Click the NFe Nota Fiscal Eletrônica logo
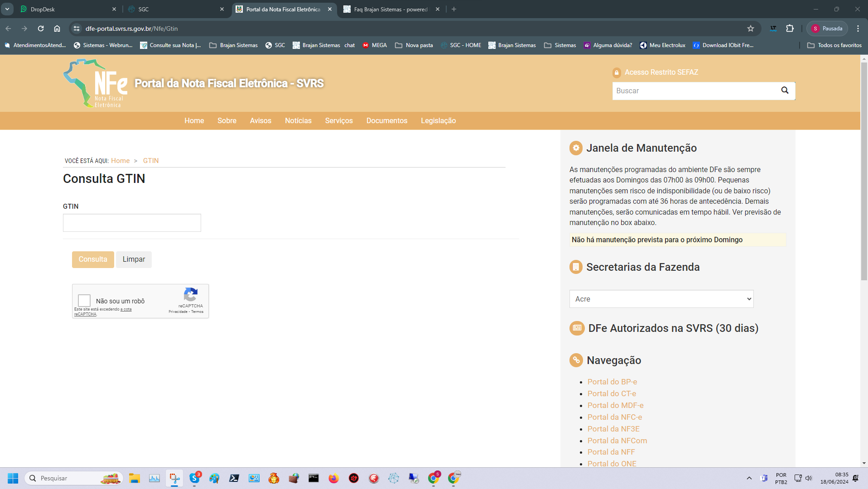This screenshot has width=868, height=489. [96, 84]
